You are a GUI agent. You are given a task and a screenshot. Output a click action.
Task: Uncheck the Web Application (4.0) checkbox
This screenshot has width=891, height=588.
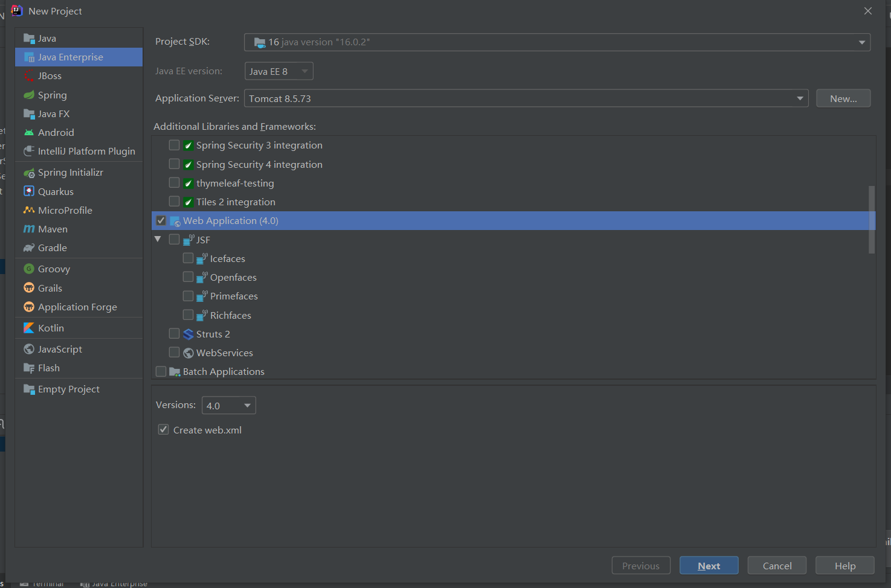click(161, 220)
